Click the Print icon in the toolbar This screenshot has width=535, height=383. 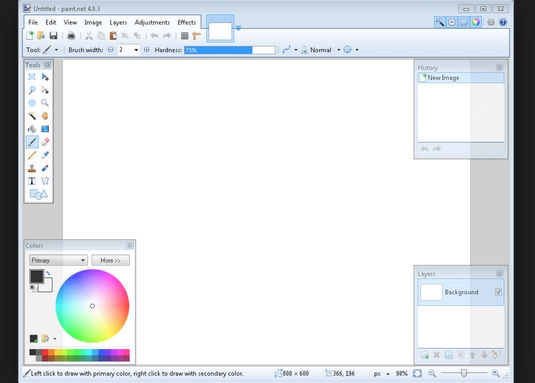click(x=71, y=35)
